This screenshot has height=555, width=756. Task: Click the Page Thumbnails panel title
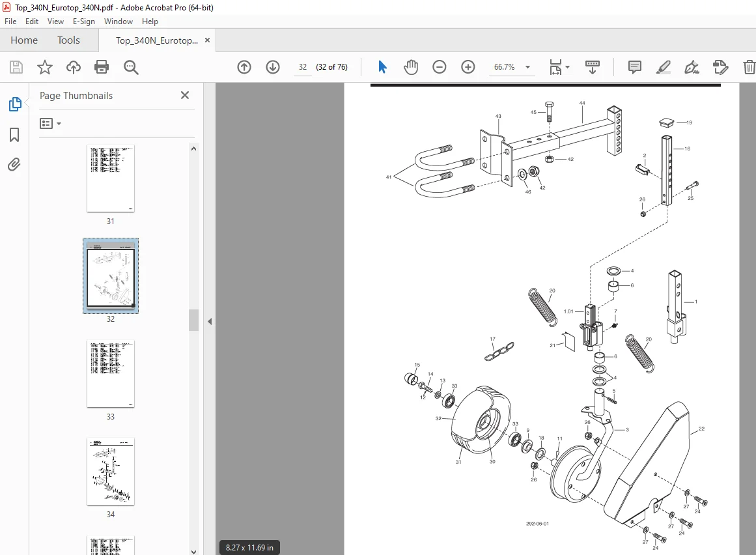pos(76,96)
